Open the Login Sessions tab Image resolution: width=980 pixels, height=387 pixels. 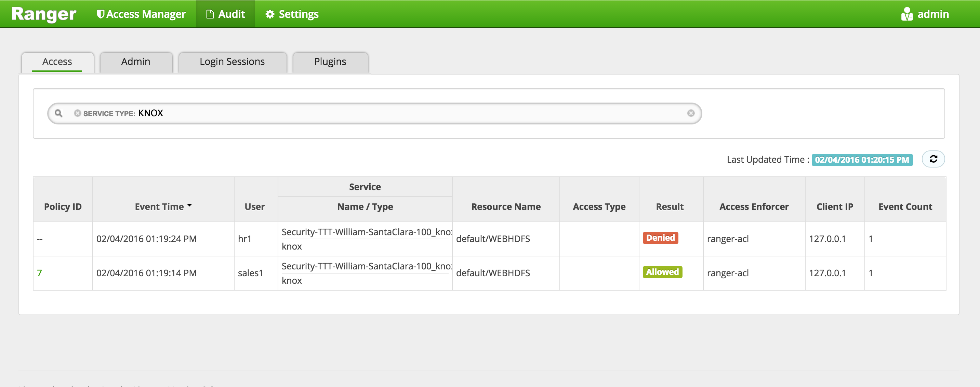[x=232, y=62]
